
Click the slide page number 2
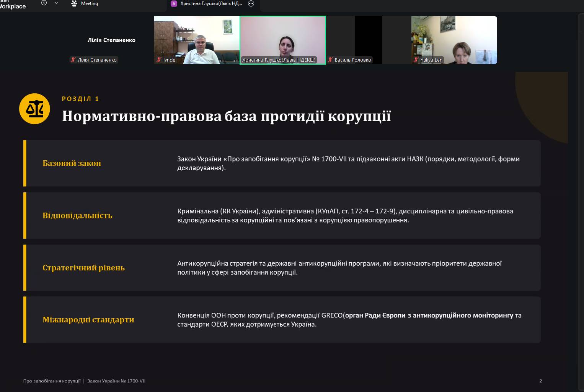click(x=541, y=381)
